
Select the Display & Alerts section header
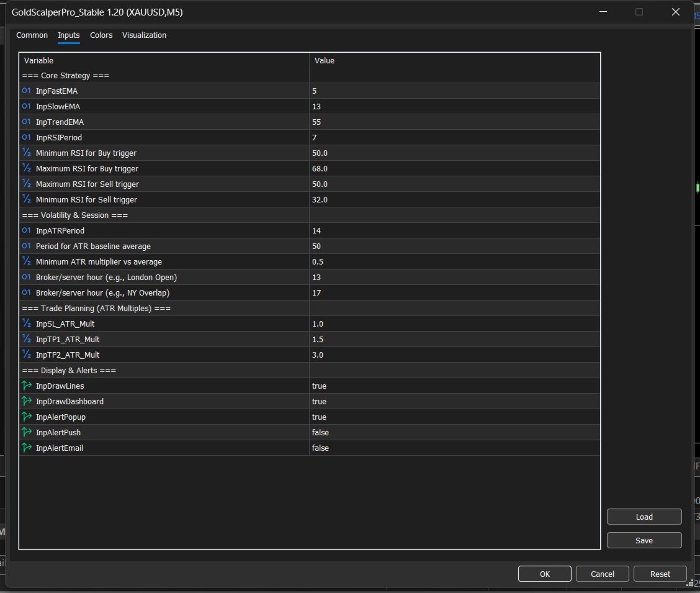click(x=310, y=370)
